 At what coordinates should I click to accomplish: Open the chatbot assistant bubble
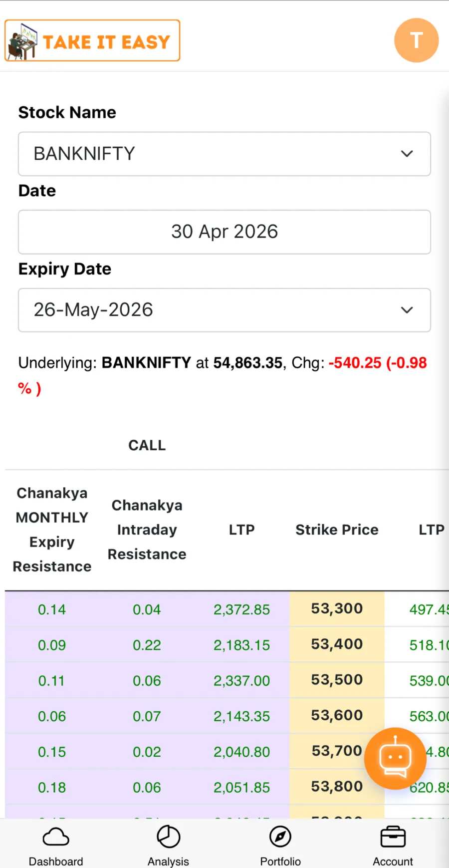coord(395,758)
